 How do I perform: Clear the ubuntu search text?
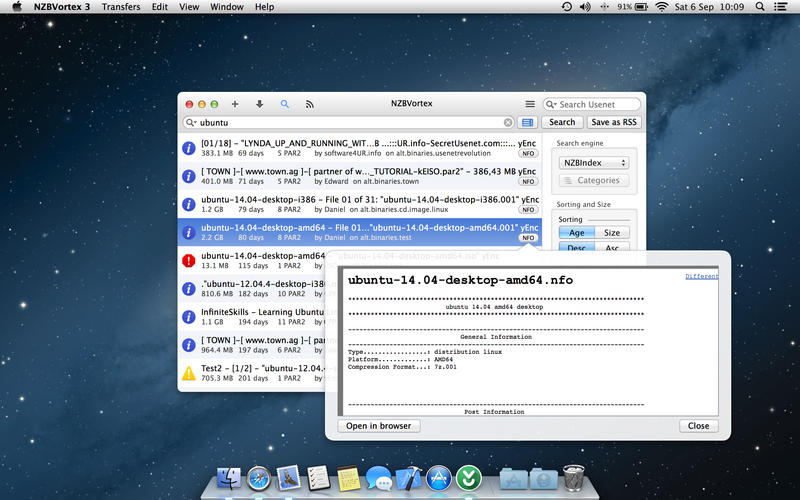click(508, 122)
